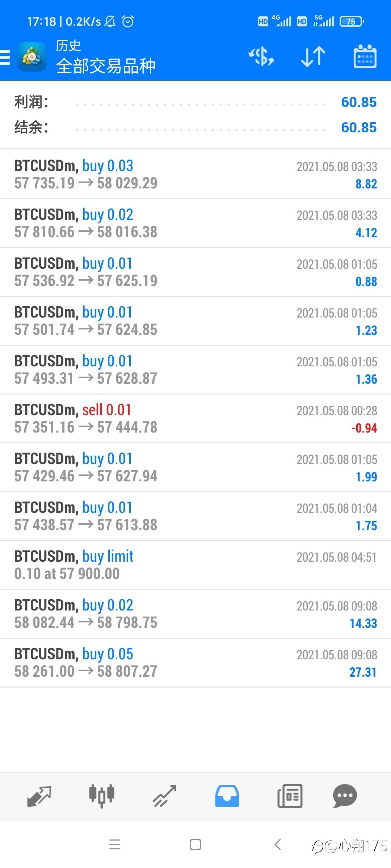Select the buy 0.02 trade with profit 14.33
Viewport: 391px width, 868px height.
point(195,614)
